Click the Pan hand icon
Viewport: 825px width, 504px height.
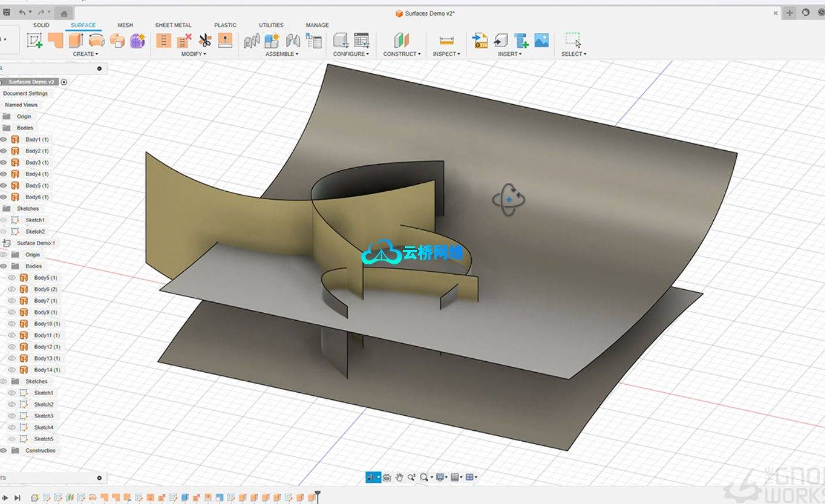pyautogui.click(x=399, y=477)
